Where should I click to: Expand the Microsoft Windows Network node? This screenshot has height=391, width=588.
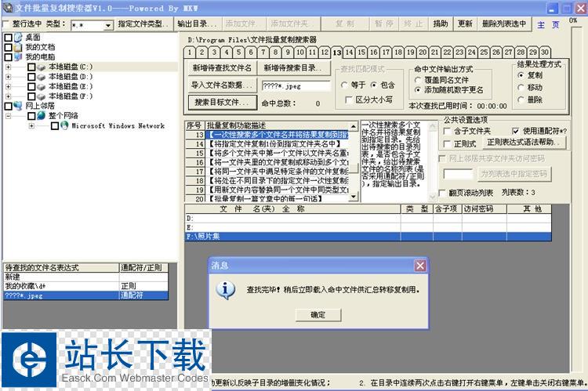pyautogui.click(x=31, y=126)
